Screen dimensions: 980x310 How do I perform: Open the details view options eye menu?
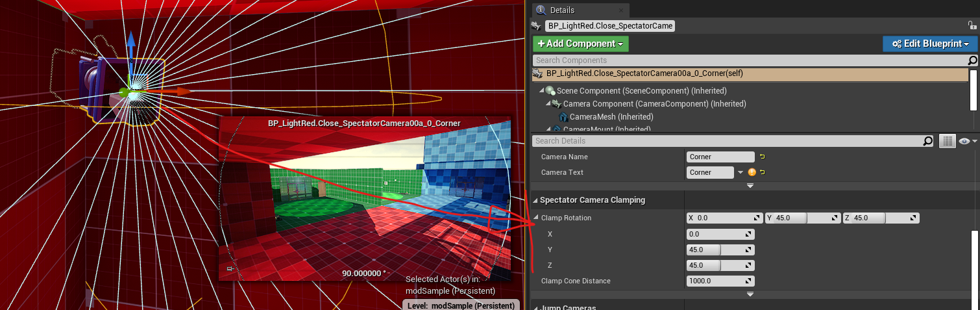967,141
